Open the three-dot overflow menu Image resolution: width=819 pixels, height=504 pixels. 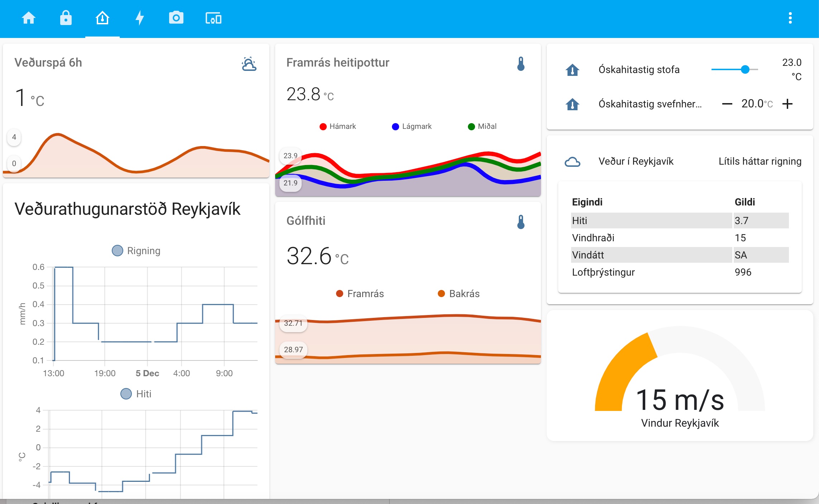(x=790, y=18)
